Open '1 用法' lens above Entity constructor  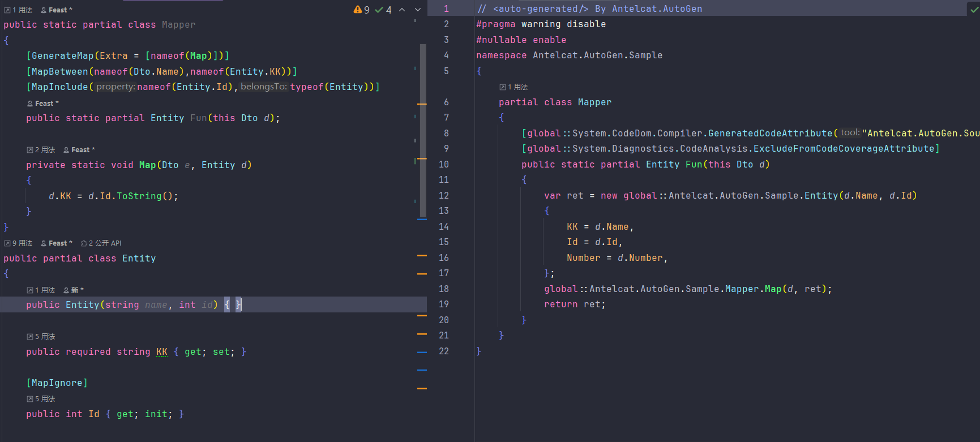point(41,290)
